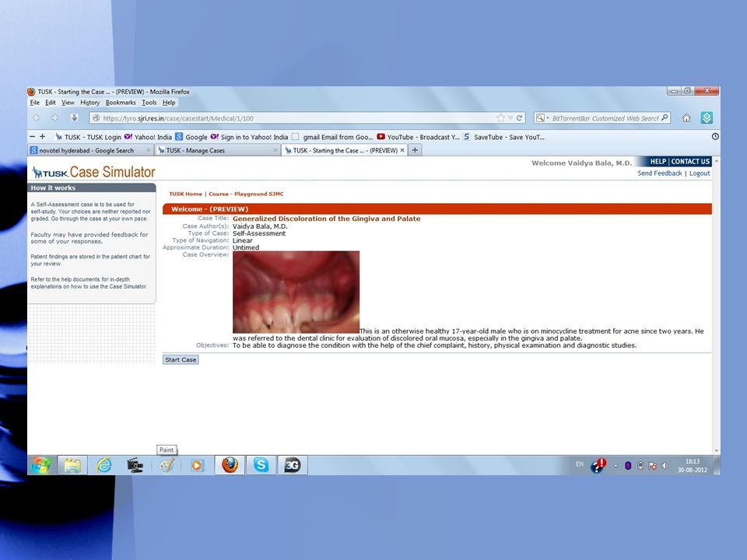Image resolution: width=747 pixels, height=560 pixels.
Task: Click the Start Case button
Action: (181, 359)
